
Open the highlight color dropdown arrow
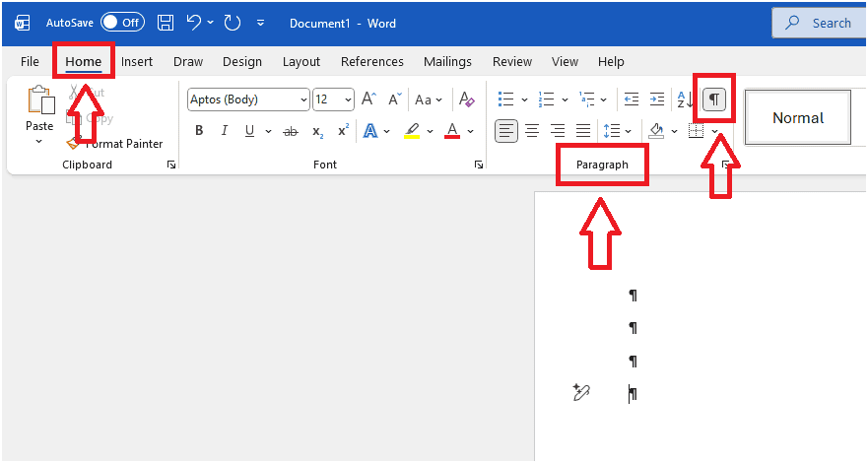(431, 131)
